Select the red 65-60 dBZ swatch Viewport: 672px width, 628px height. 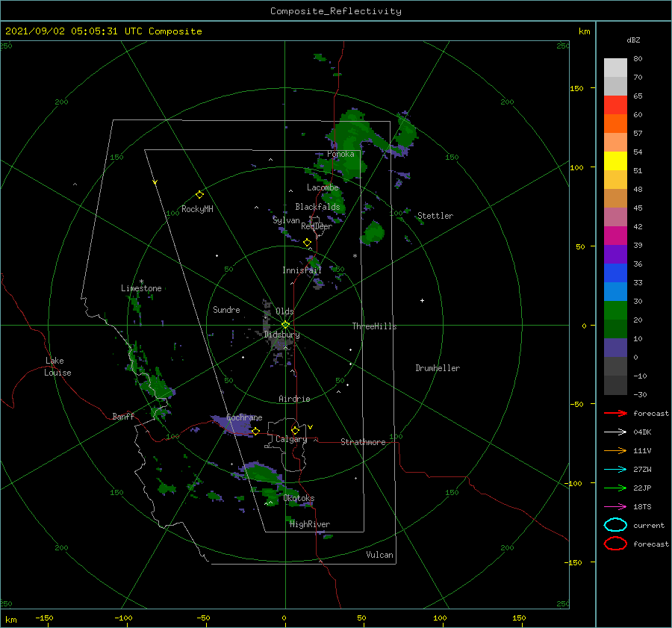(615, 105)
